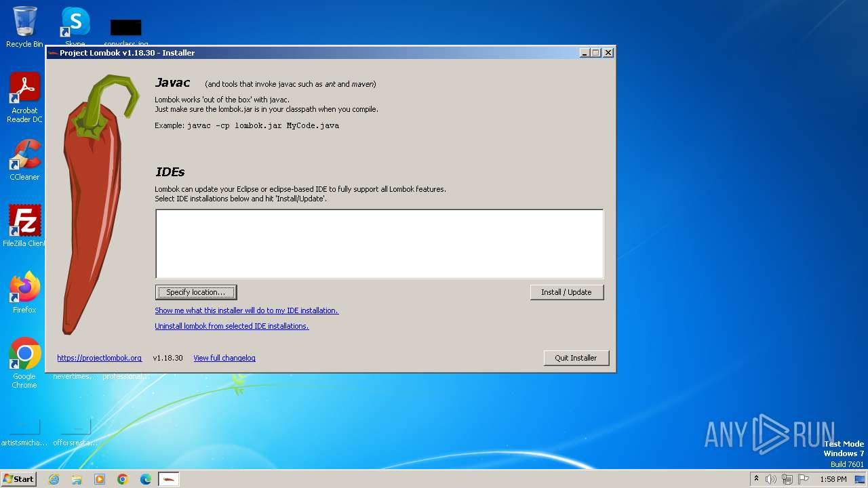Open the Recycle Bin desktop icon

24,27
